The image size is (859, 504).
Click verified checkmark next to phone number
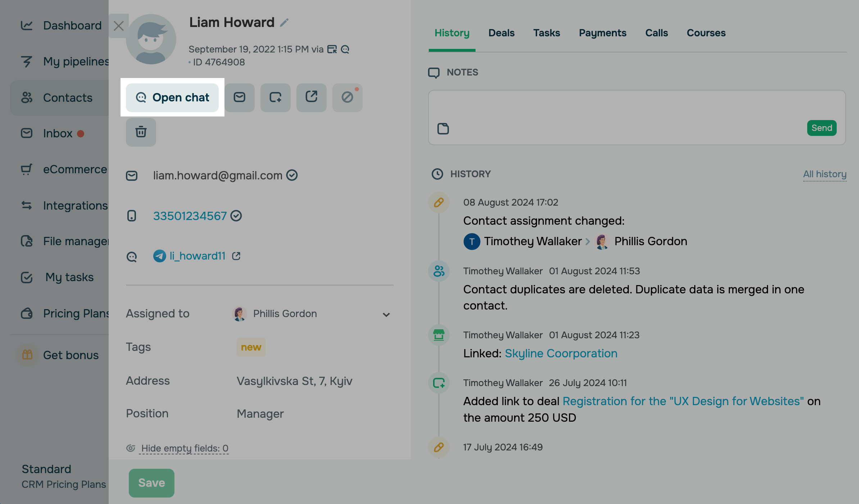[x=236, y=216]
